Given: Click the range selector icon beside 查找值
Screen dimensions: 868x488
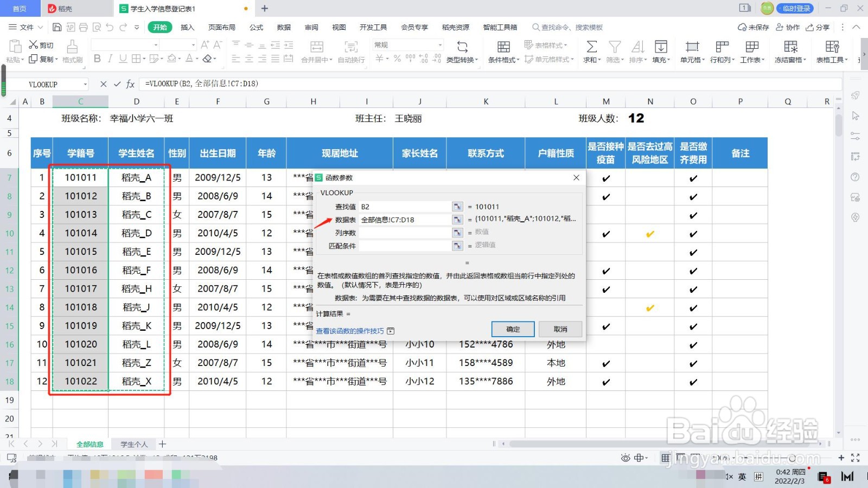Looking at the screenshot, I should pyautogui.click(x=457, y=207).
